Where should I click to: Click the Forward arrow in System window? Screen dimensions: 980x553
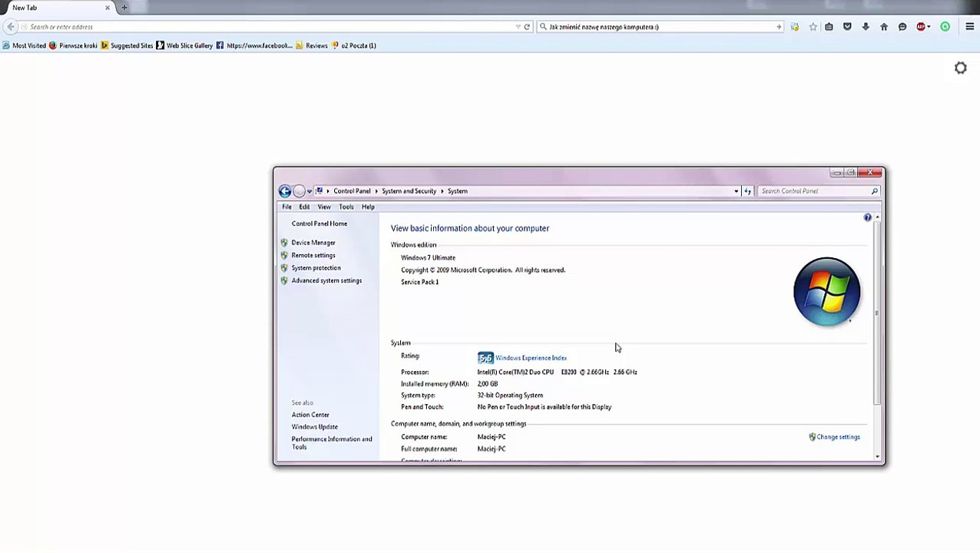(299, 191)
